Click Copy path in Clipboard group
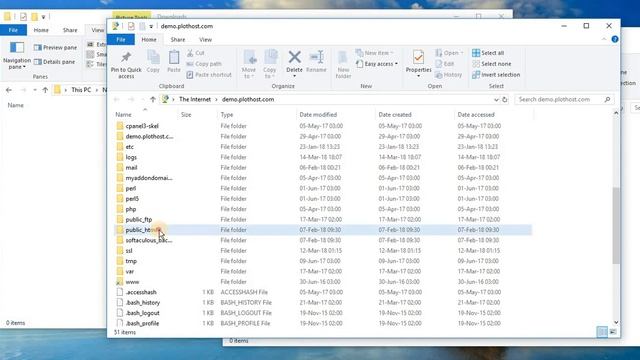Image resolution: width=640 pixels, height=360 pixels. click(x=204, y=64)
